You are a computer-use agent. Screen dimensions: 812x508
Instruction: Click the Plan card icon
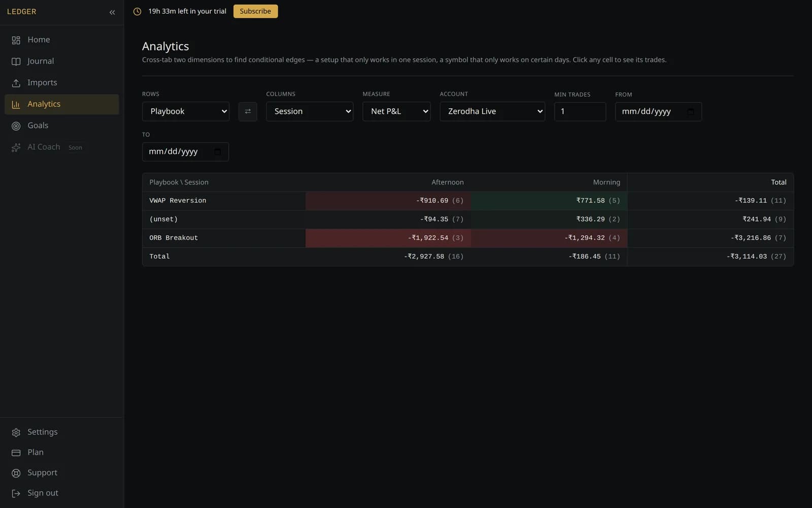click(16, 453)
